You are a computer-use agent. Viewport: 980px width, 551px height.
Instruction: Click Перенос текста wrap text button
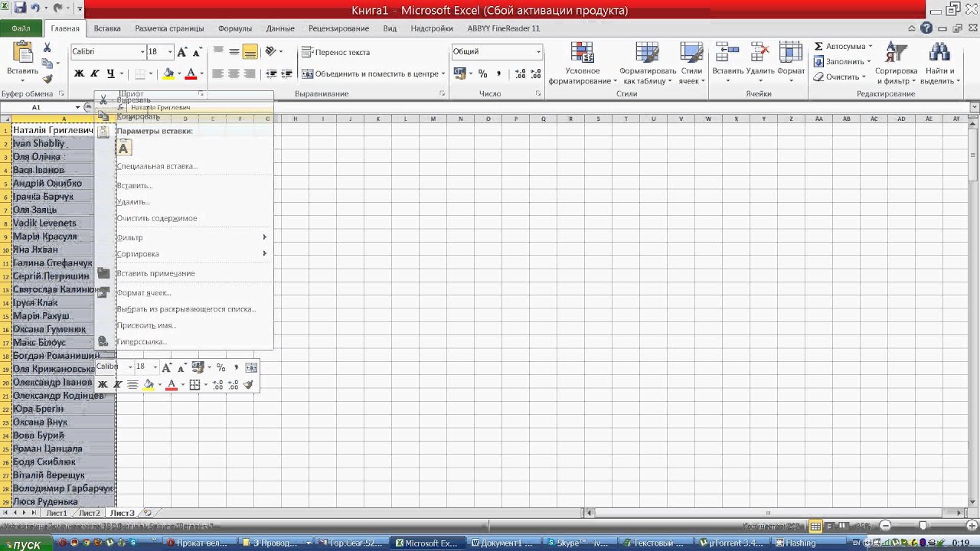point(335,52)
